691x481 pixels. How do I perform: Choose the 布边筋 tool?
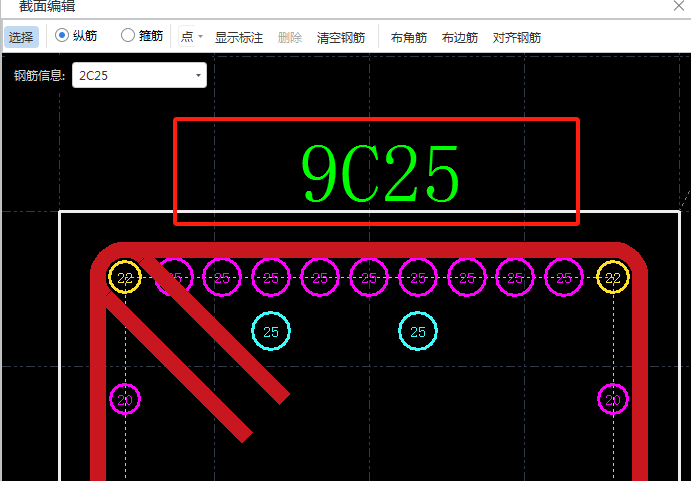[x=460, y=37]
